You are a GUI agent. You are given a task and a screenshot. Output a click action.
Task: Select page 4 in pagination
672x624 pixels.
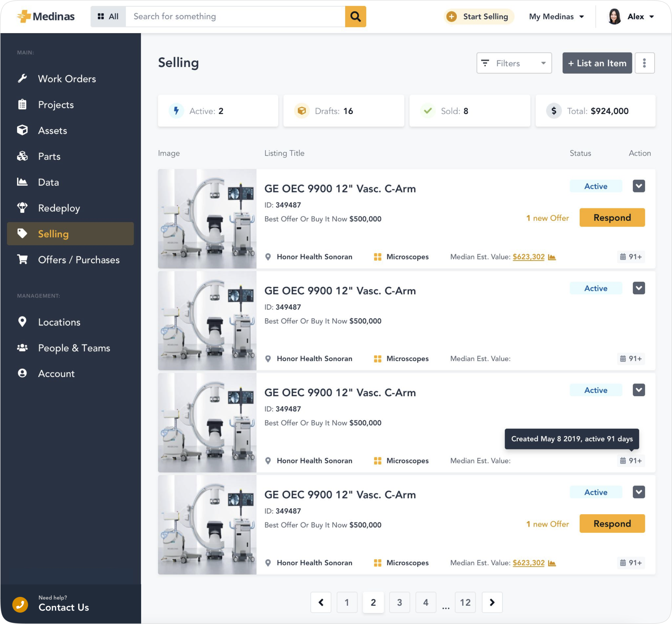[x=426, y=602]
